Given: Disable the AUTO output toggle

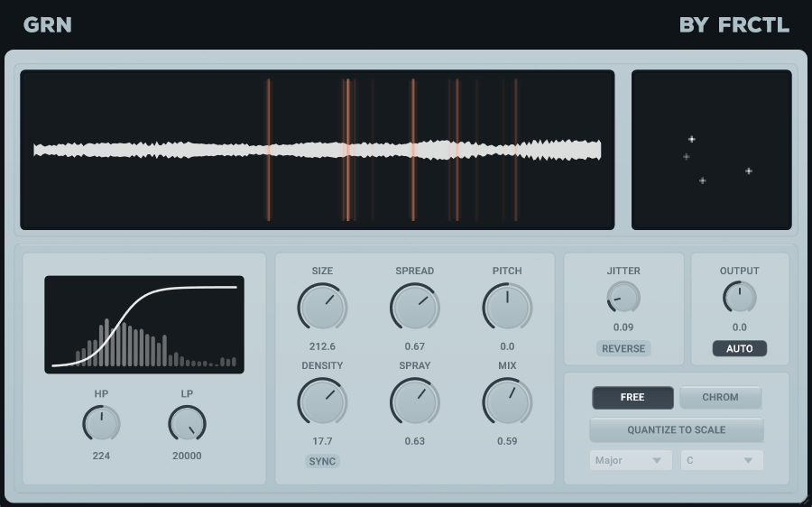Looking at the screenshot, I should point(739,348).
